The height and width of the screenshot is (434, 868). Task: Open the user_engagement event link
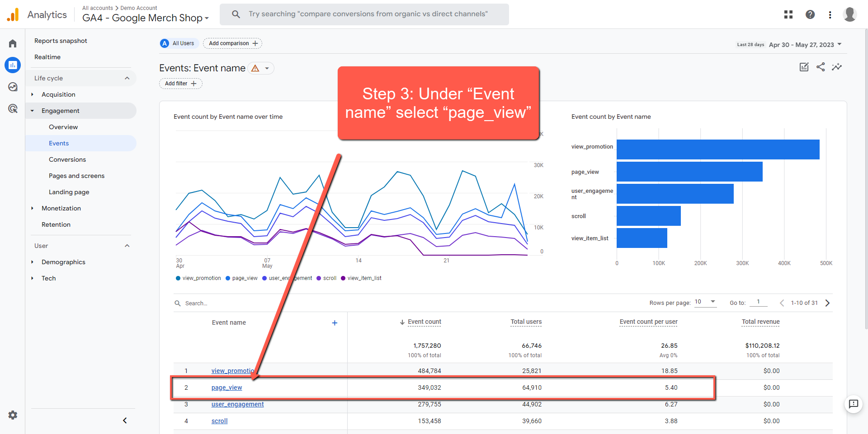pyautogui.click(x=237, y=404)
